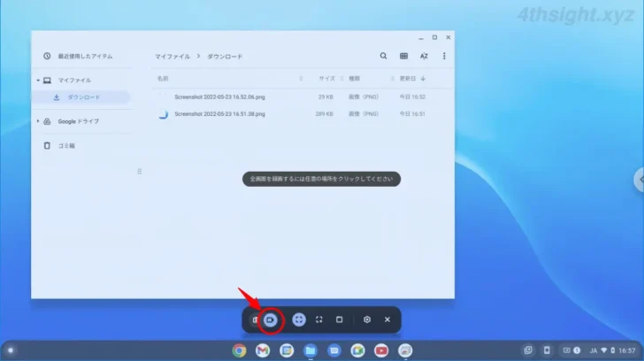Viewport: 644px width, 361px height.
Task: Open AZ sort options in Files
Action: [424, 56]
